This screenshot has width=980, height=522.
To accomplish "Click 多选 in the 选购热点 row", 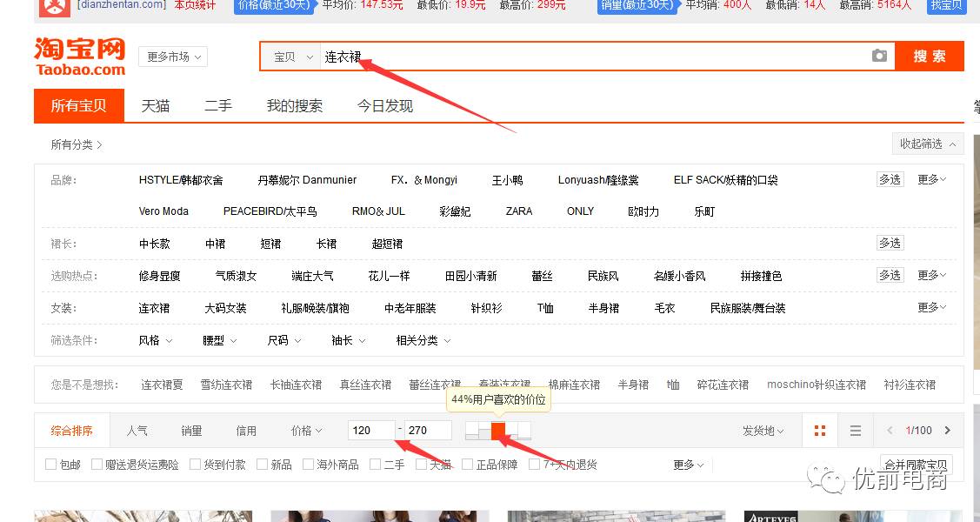I will point(890,275).
